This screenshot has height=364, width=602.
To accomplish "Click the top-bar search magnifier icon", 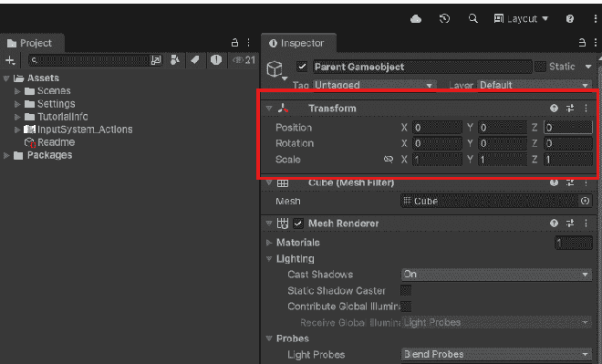I will pyautogui.click(x=473, y=18).
